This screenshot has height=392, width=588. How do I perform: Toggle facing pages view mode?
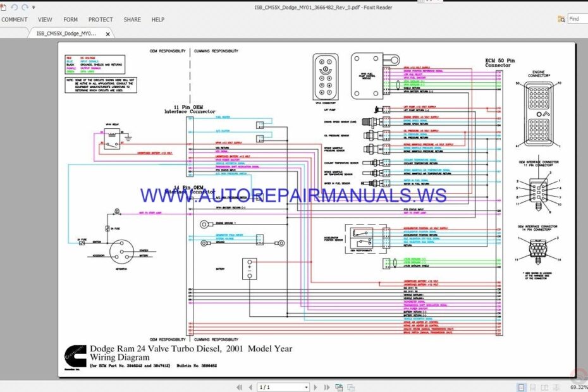pyautogui.click(x=544, y=386)
